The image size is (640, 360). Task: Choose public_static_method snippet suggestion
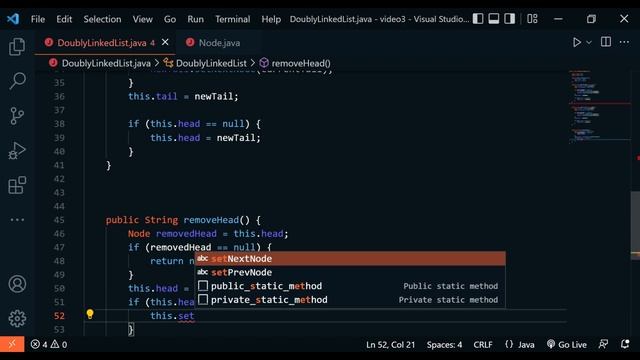(x=350, y=286)
